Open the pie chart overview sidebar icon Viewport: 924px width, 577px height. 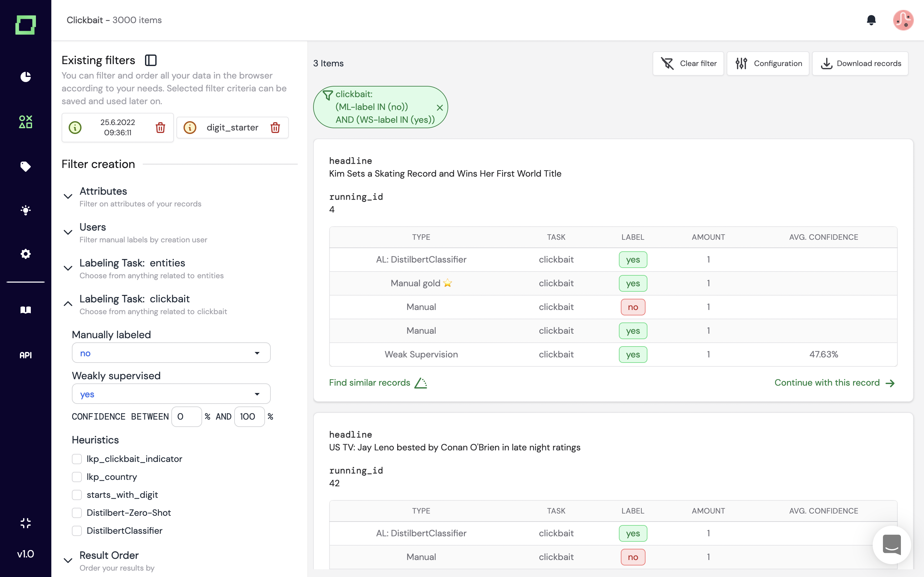tap(26, 77)
